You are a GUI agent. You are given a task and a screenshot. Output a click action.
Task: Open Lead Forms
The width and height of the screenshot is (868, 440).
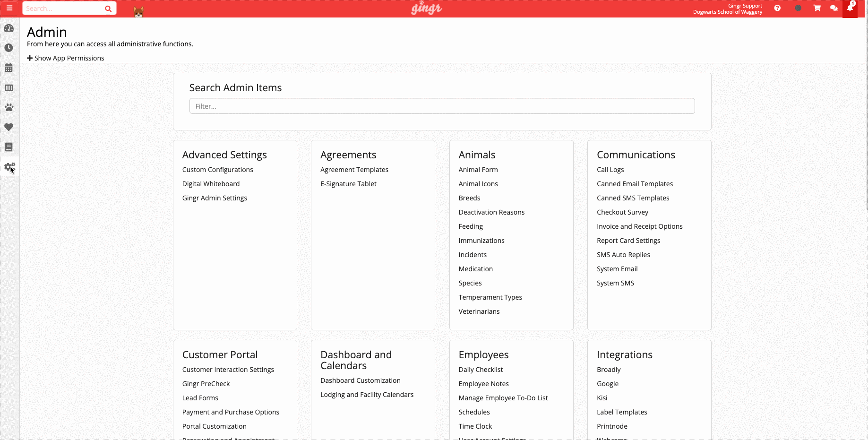click(x=200, y=398)
